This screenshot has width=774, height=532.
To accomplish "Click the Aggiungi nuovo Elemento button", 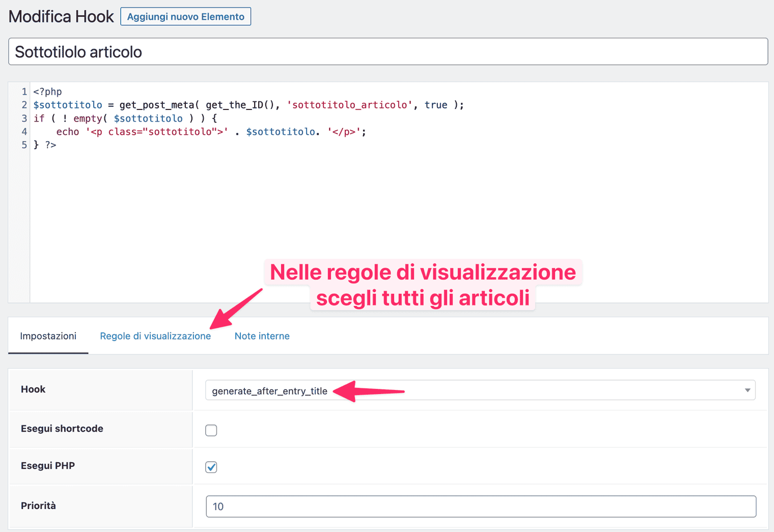I will coord(185,16).
